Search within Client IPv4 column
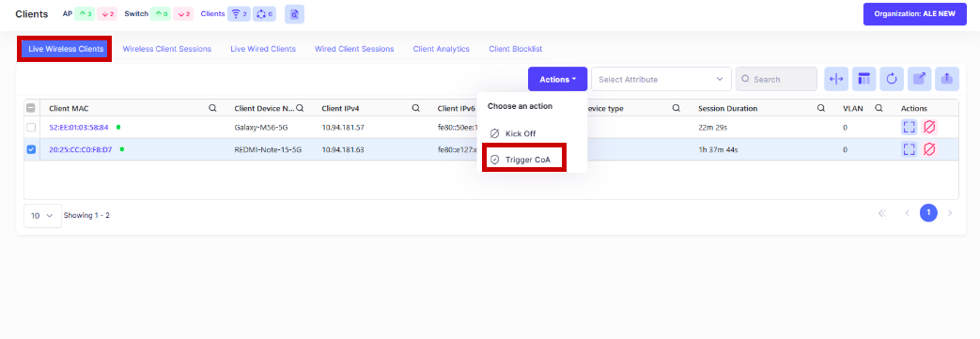The image size is (980, 339). (x=415, y=108)
